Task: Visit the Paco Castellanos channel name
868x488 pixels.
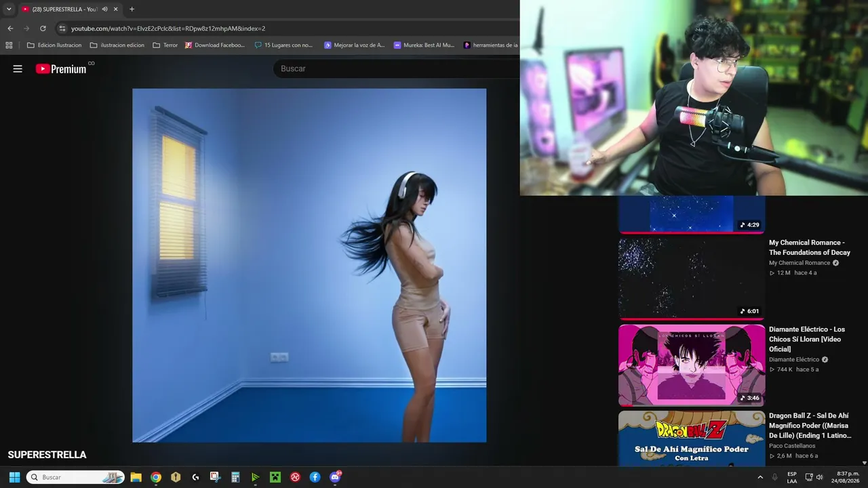Action: pos(792,446)
